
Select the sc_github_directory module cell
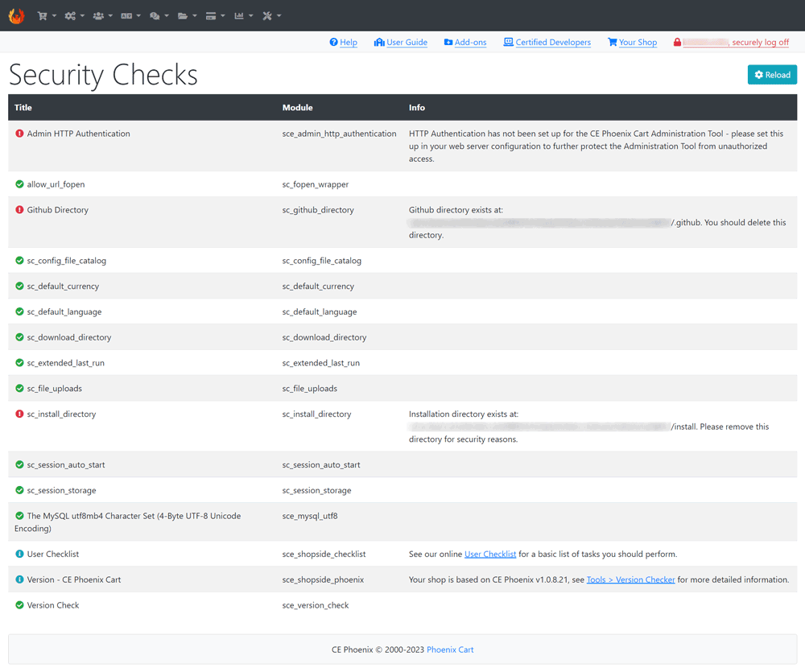(x=318, y=210)
